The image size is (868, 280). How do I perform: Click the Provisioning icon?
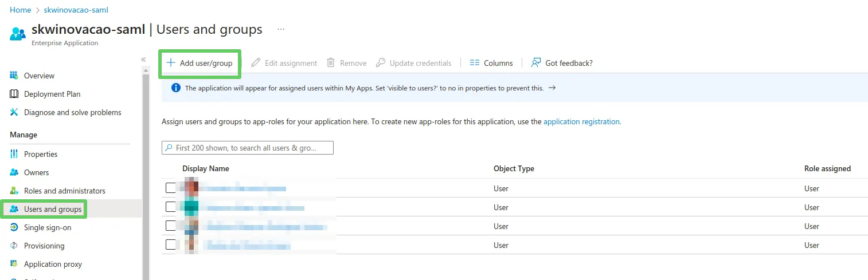pyautogui.click(x=14, y=246)
